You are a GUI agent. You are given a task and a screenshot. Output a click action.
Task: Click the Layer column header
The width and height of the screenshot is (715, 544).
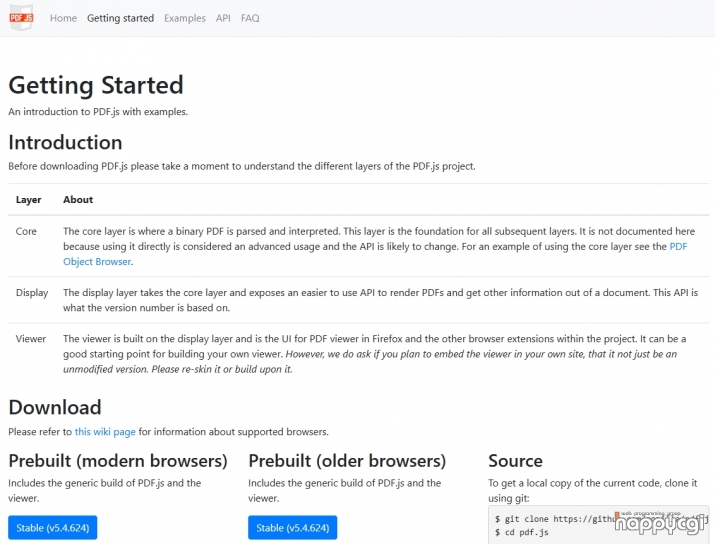(x=29, y=200)
